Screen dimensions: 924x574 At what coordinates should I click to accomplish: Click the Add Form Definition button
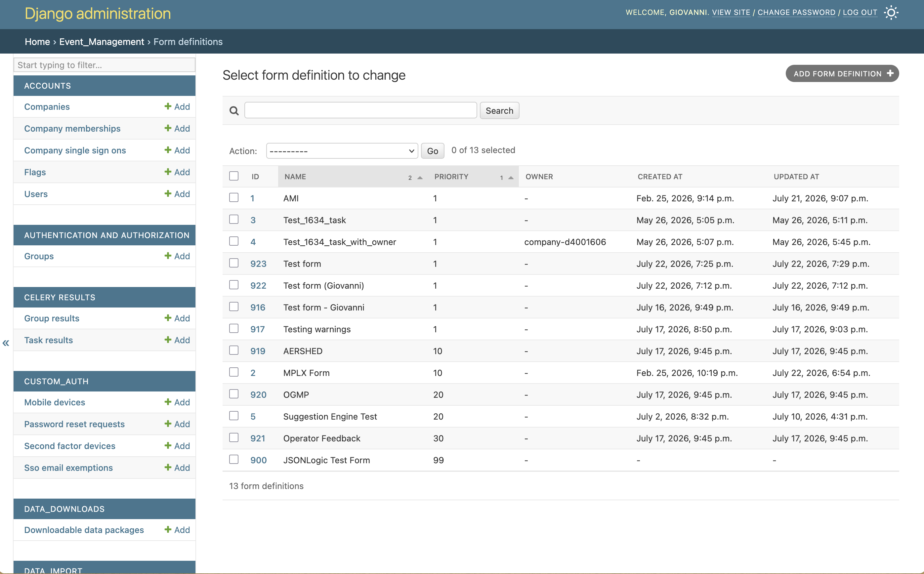click(x=842, y=74)
